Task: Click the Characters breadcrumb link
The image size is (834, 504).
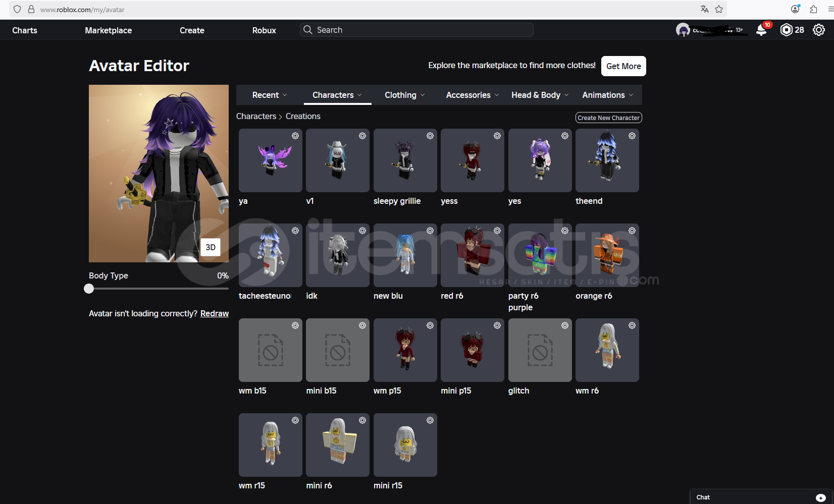Action: click(x=256, y=116)
